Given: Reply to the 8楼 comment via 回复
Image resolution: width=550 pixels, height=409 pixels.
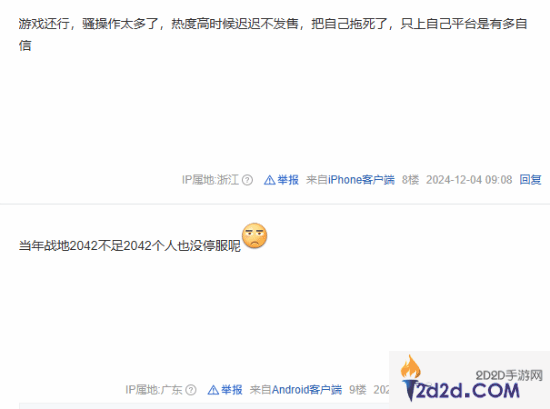Looking at the screenshot, I should 530,180.
